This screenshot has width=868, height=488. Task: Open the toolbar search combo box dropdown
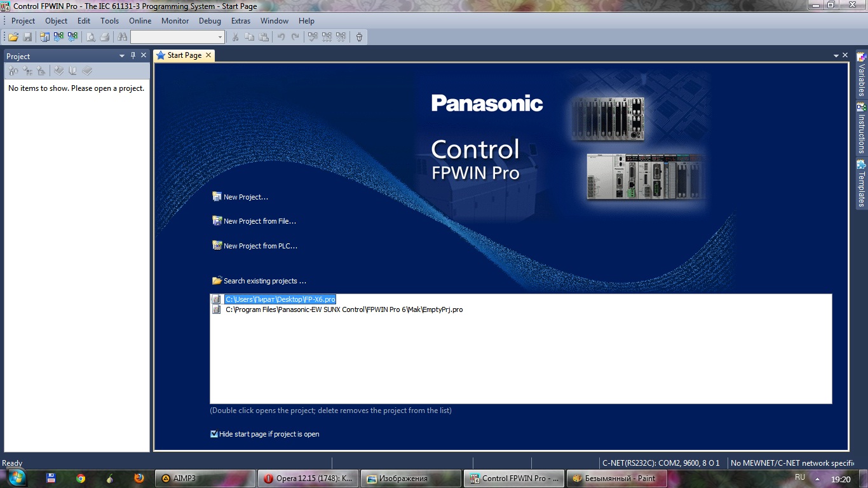tap(220, 37)
